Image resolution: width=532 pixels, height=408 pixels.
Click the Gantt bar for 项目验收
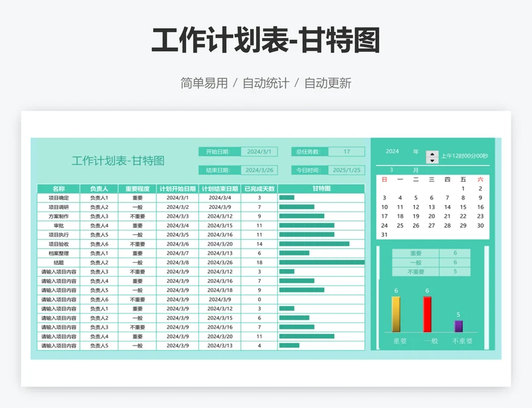[x=314, y=244]
